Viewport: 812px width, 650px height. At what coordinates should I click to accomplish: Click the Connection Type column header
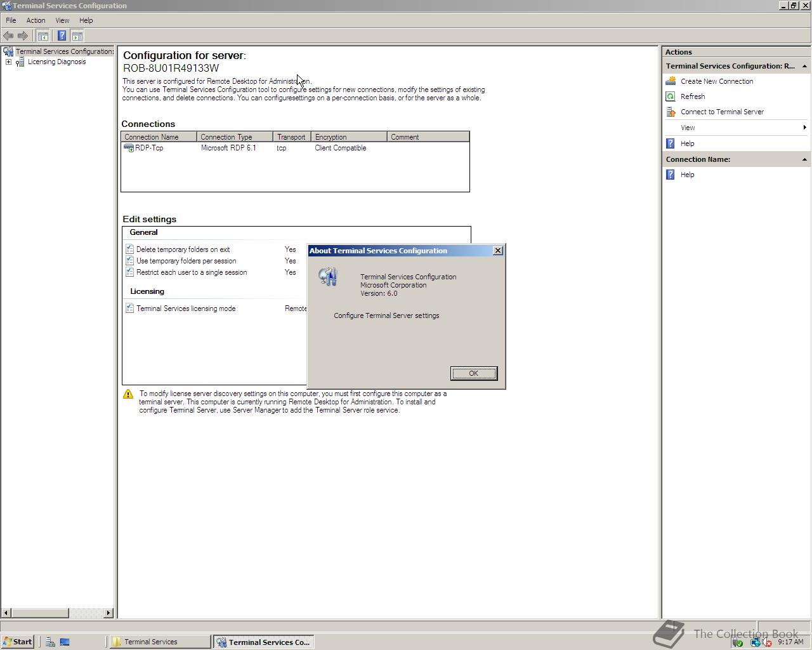coord(235,137)
